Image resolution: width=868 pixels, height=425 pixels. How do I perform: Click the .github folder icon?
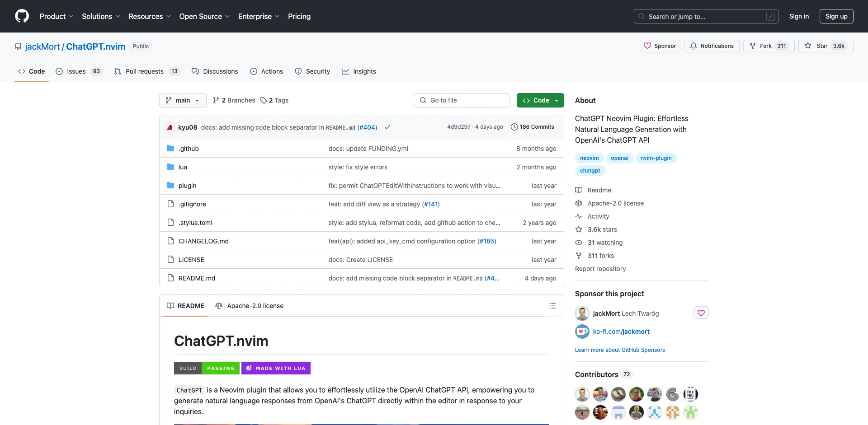(170, 148)
